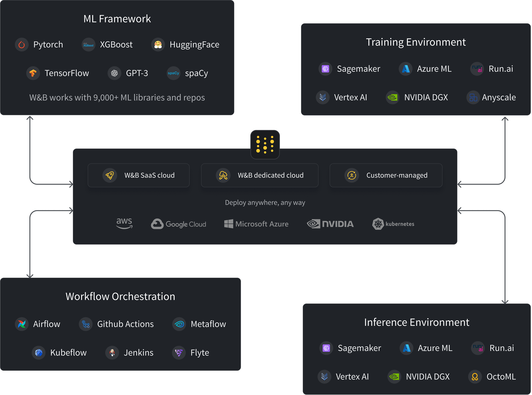Select the Airflow icon in Workflow Orchestration
Image resolution: width=532 pixels, height=395 pixels.
point(22,324)
